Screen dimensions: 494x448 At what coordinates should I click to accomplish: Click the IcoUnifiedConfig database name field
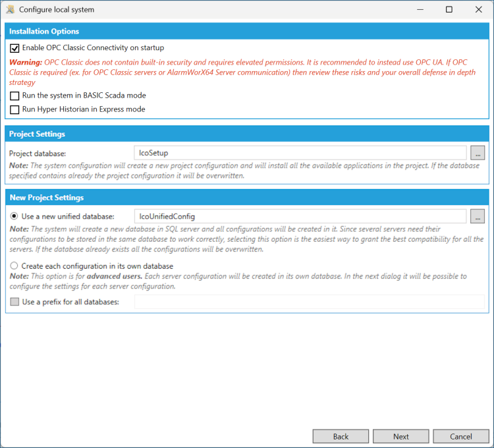(x=300, y=217)
